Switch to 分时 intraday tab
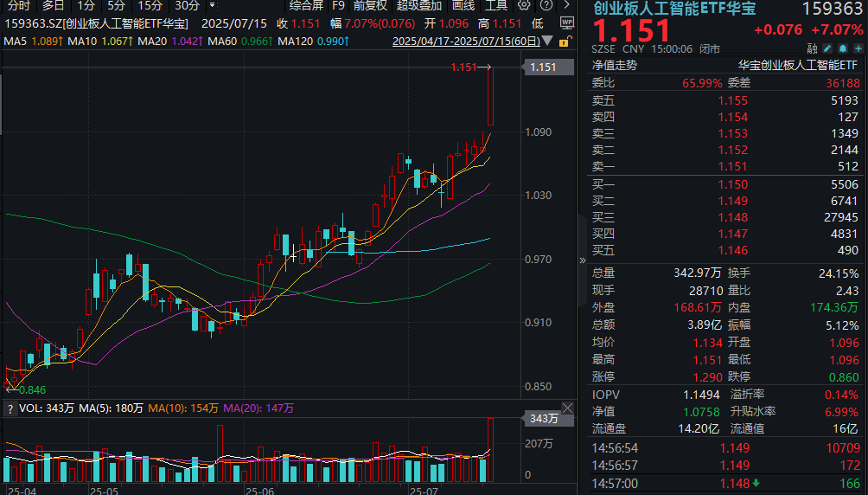This screenshot has width=868, height=495. tap(19, 5)
